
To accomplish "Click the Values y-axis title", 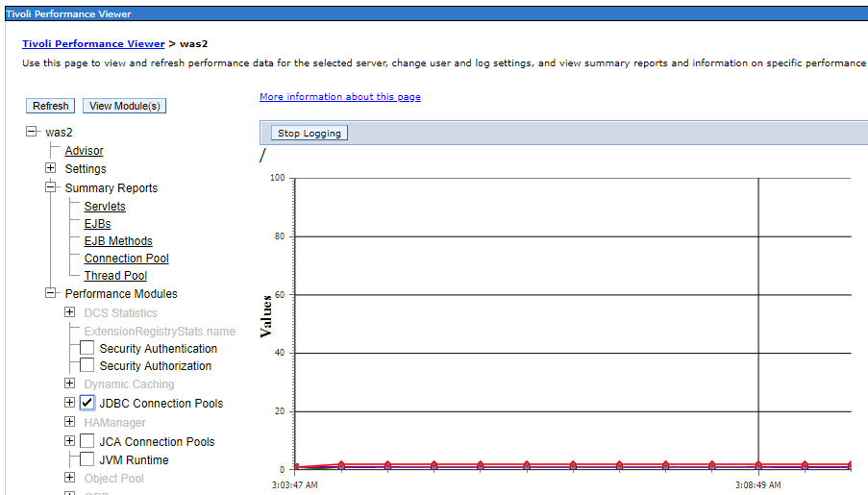I will click(266, 316).
